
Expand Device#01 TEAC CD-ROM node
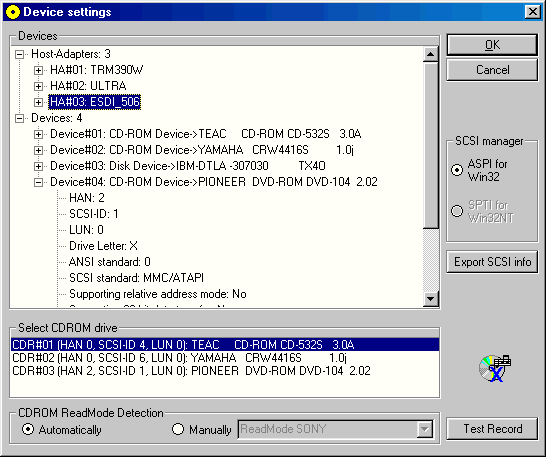(x=38, y=134)
